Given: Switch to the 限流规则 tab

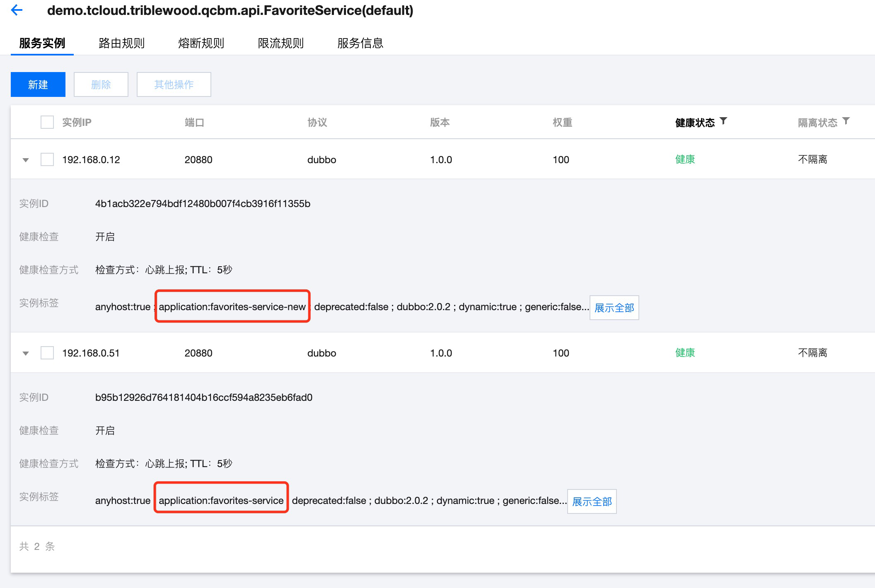Looking at the screenshot, I should click(x=281, y=43).
